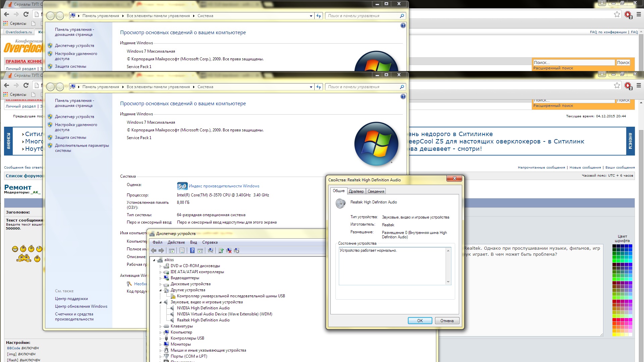Open Центр обновления Windows link
The image size is (644, 362).
81,306
